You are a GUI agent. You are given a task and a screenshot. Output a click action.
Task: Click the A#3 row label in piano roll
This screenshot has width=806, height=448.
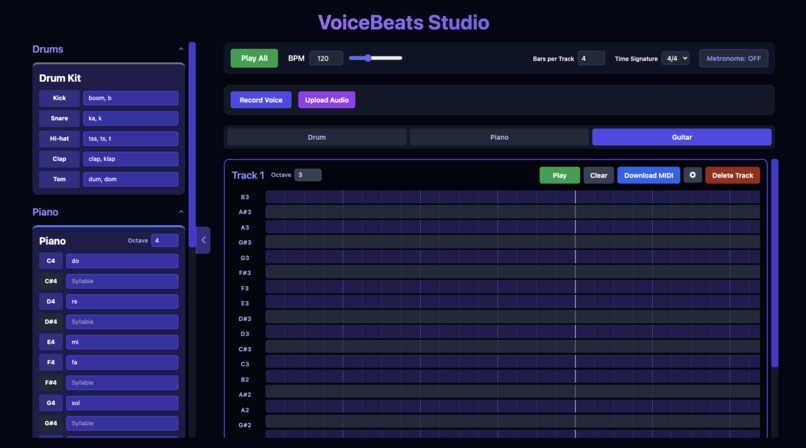click(x=245, y=212)
